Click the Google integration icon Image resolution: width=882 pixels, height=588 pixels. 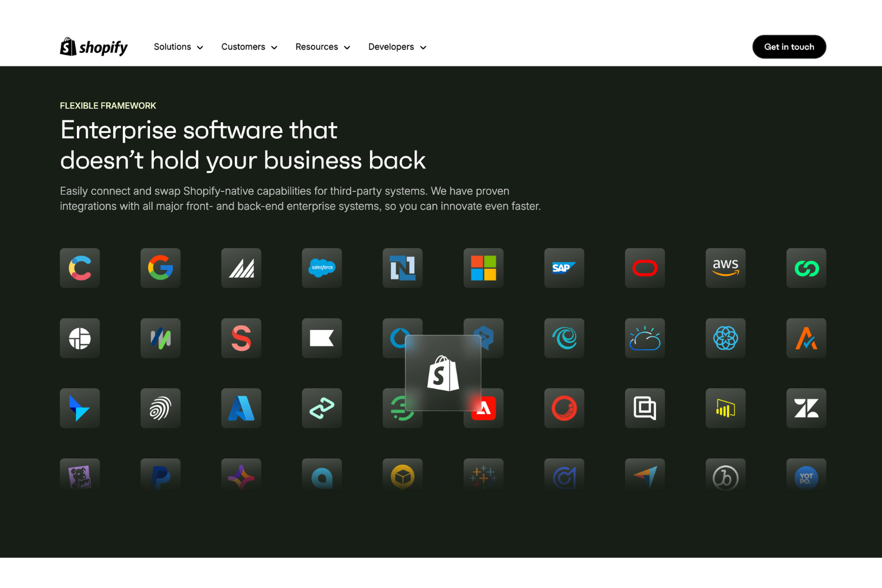(x=160, y=268)
